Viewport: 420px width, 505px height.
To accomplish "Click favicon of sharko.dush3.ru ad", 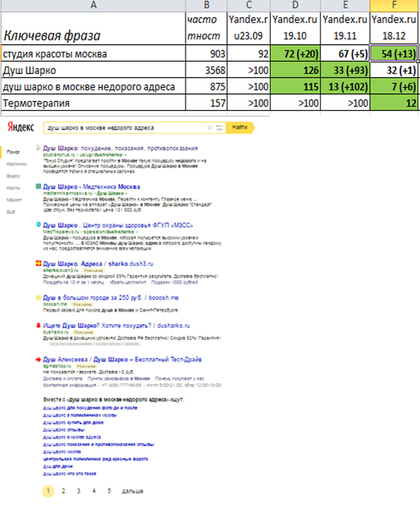I will [x=38, y=263].
